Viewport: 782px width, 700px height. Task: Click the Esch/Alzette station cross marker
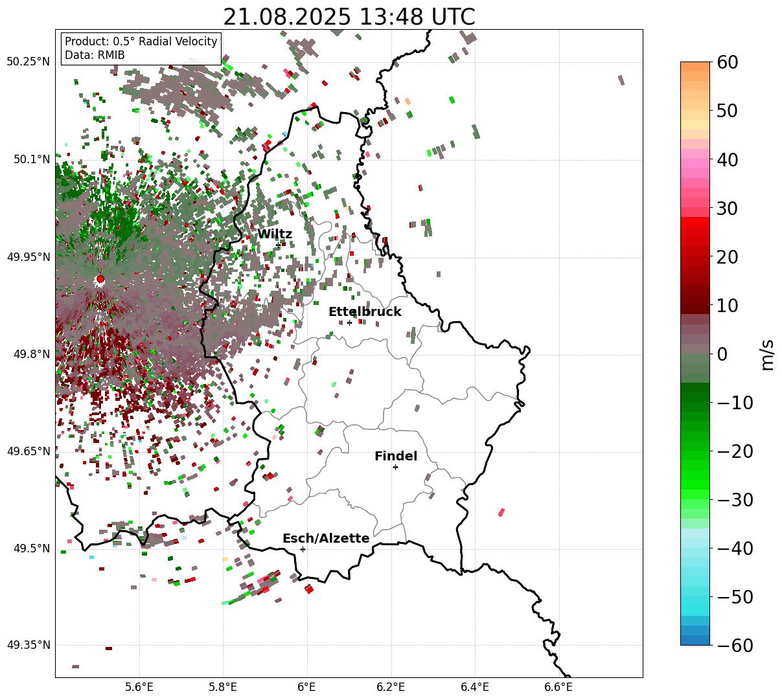(303, 549)
